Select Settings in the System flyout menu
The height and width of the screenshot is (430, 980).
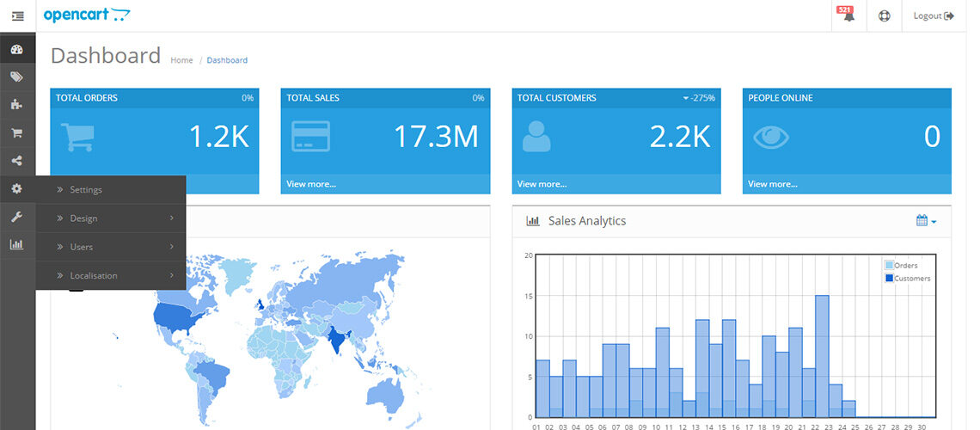coord(111,189)
